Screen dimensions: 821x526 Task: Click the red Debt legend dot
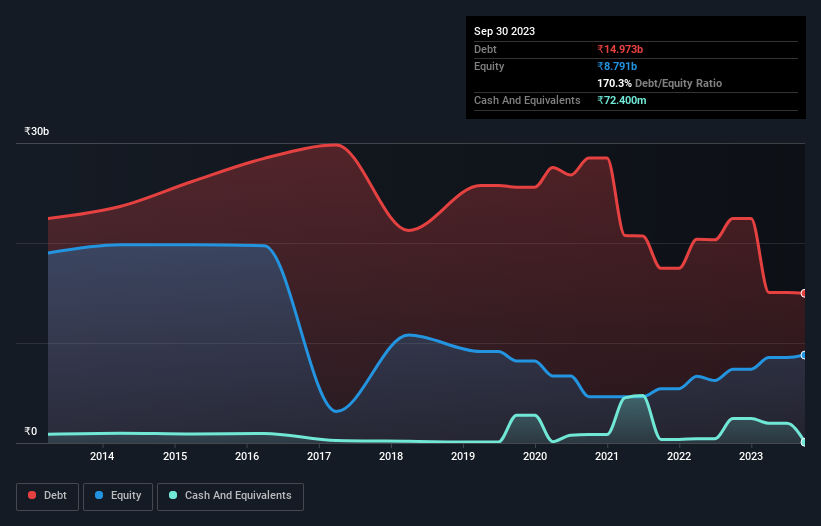point(32,495)
